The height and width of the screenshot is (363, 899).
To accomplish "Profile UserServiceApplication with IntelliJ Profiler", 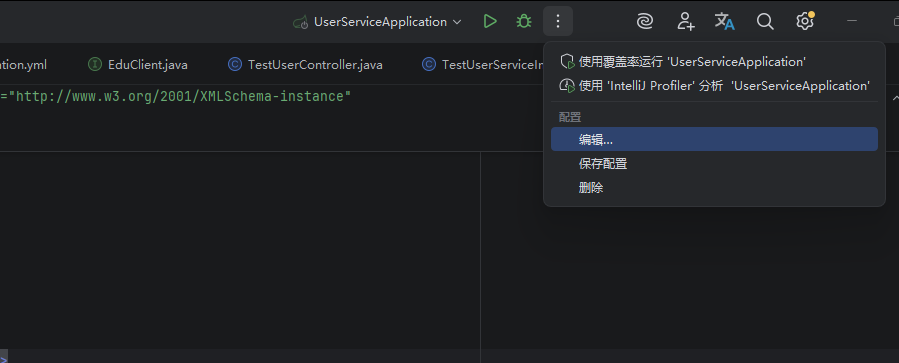I will 714,85.
